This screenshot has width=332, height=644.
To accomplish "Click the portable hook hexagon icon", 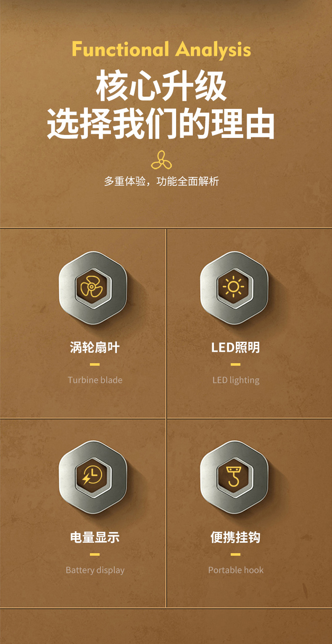I will (234, 477).
